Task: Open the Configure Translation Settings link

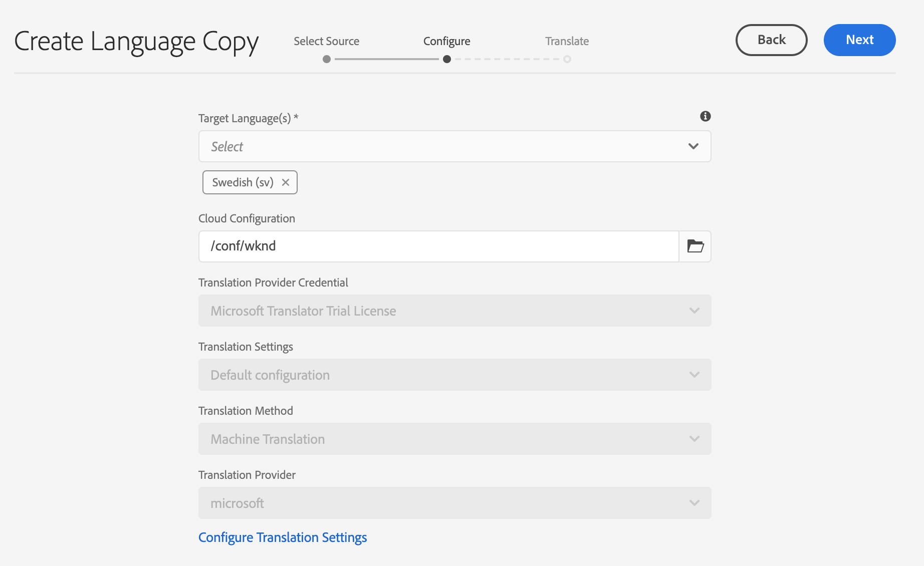Action: click(283, 537)
